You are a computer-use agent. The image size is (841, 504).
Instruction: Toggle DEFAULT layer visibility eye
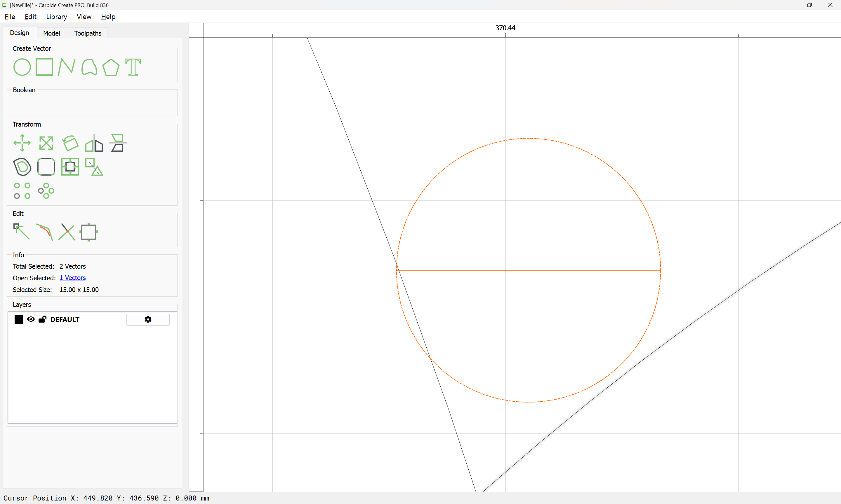(x=31, y=319)
